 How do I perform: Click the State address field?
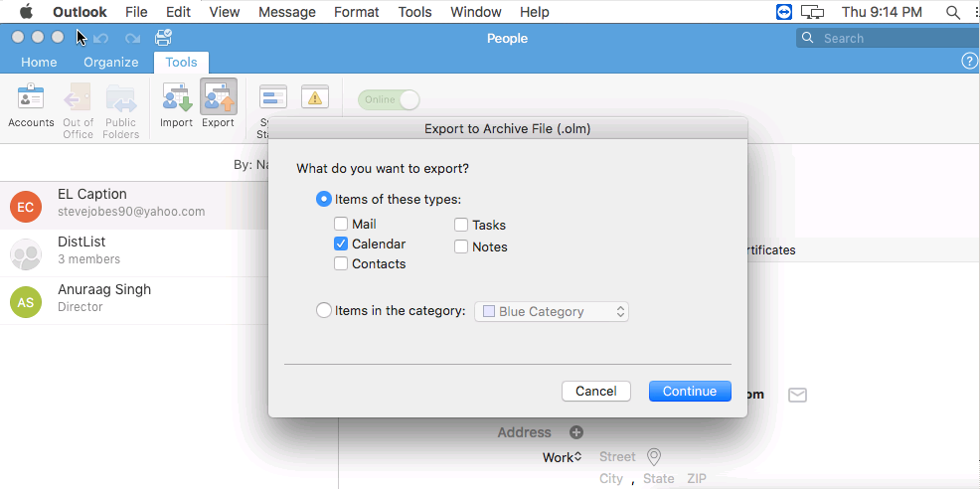coord(659,479)
